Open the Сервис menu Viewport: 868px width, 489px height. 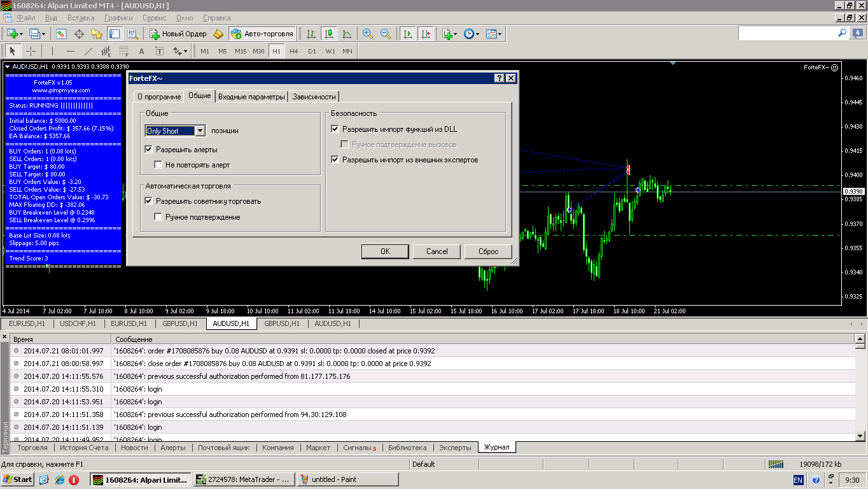click(155, 18)
